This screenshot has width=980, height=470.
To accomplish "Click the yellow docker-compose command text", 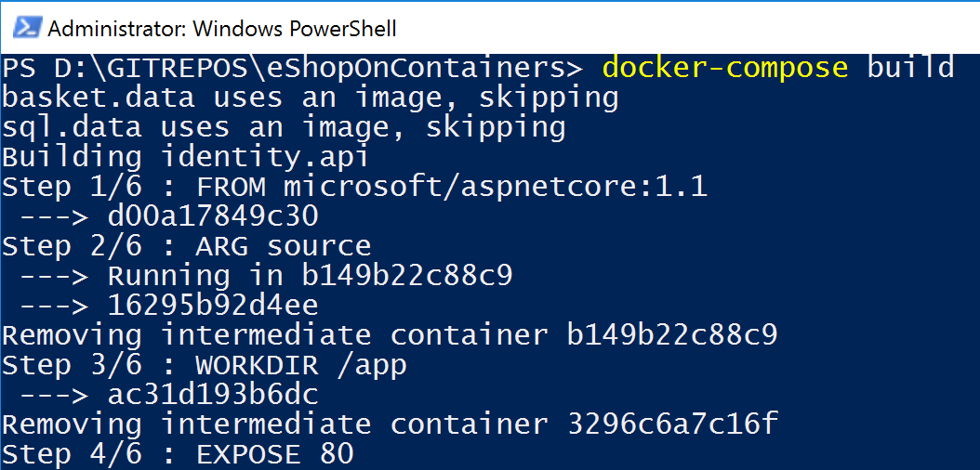I will tap(725, 68).
